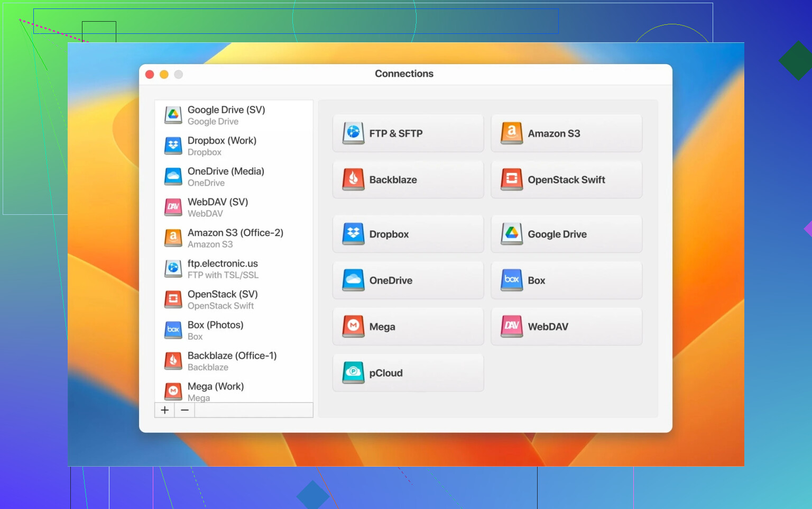Start a new Google Drive connection

pos(567,234)
